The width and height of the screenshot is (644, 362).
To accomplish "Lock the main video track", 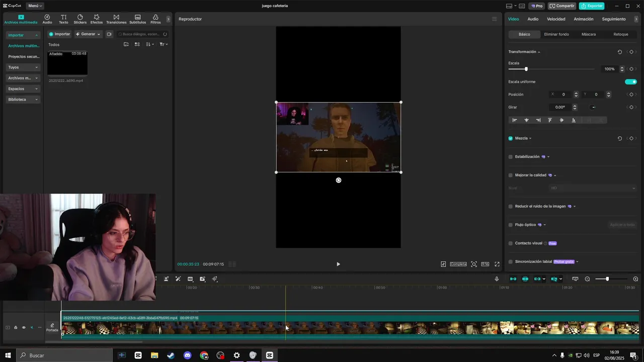I will click(x=16, y=328).
